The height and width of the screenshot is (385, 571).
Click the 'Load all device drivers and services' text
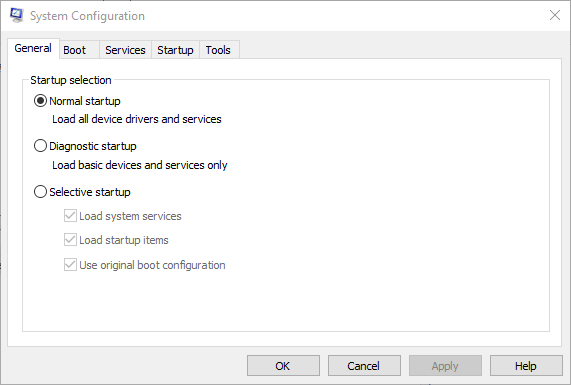pyautogui.click(x=137, y=119)
